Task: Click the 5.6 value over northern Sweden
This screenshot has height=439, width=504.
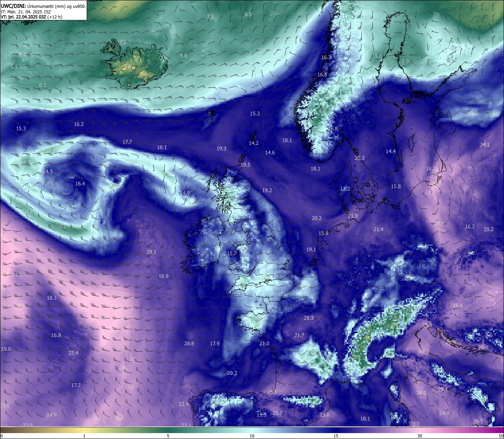Action: pos(378,56)
